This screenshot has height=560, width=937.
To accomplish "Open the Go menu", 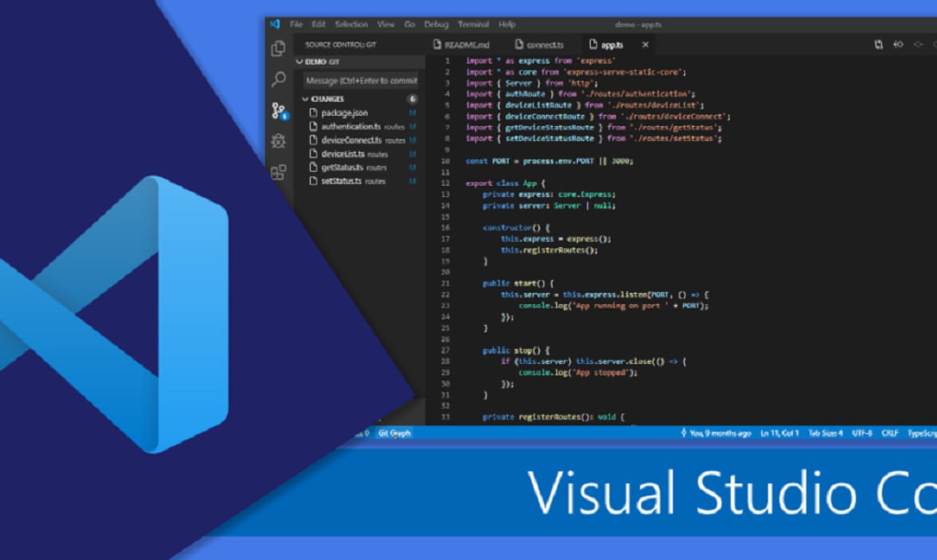I will (410, 24).
